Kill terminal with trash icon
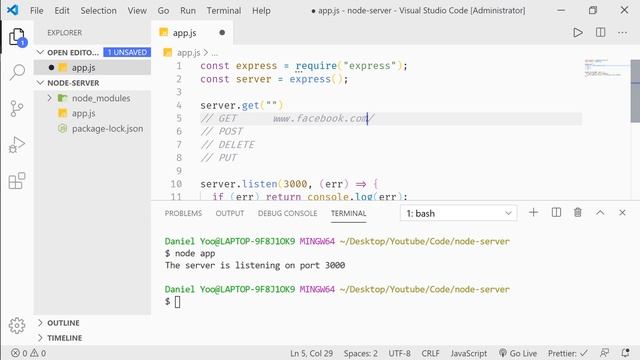Viewport: 640px width, 360px height. [x=578, y=213]
